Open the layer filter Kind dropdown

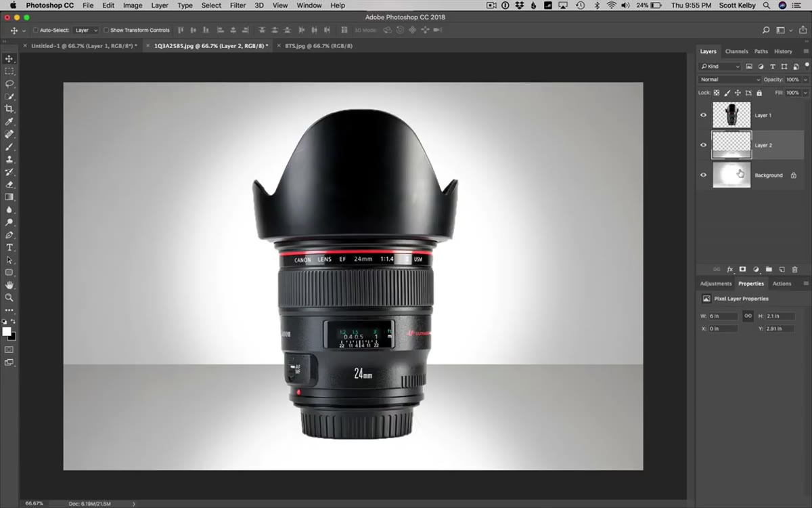720,66
